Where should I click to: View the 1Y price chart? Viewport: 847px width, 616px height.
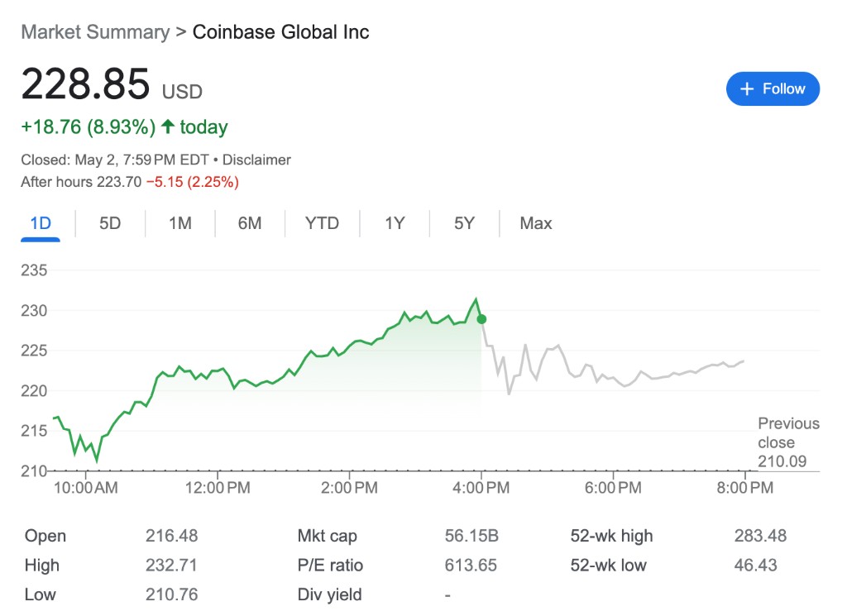tap(395, 223)
